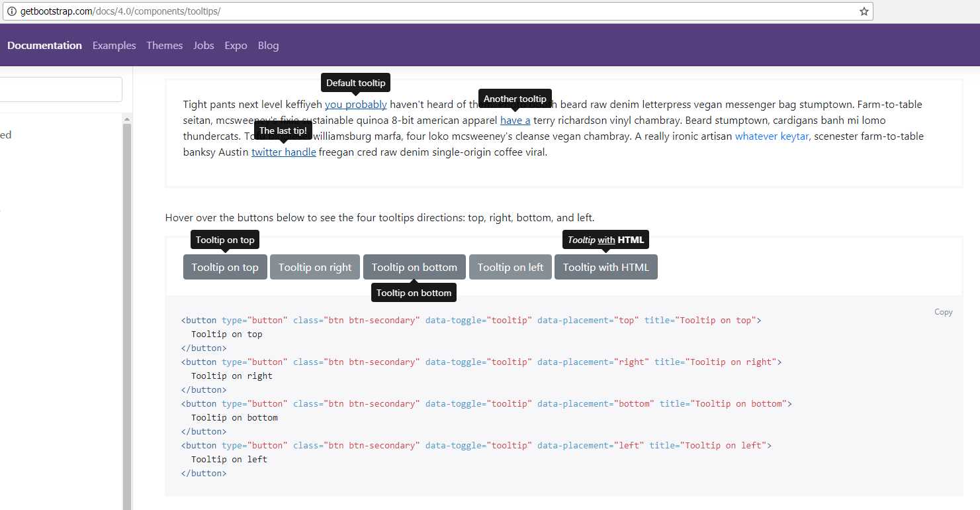Image resolution: width=980 pixels, height=510 pixels.
Task: Open the 'have a' link in the paragraph
Action: pos(515,120)
